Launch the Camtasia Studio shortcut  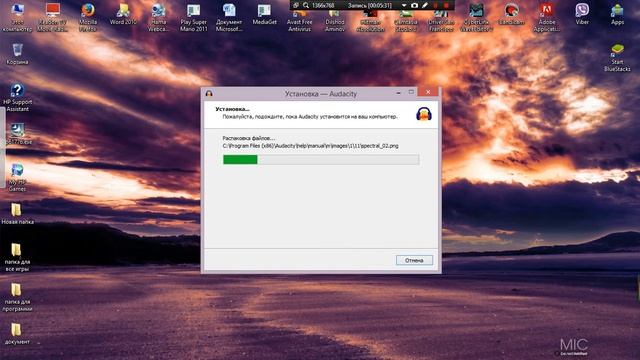click(x=406, y=20)
